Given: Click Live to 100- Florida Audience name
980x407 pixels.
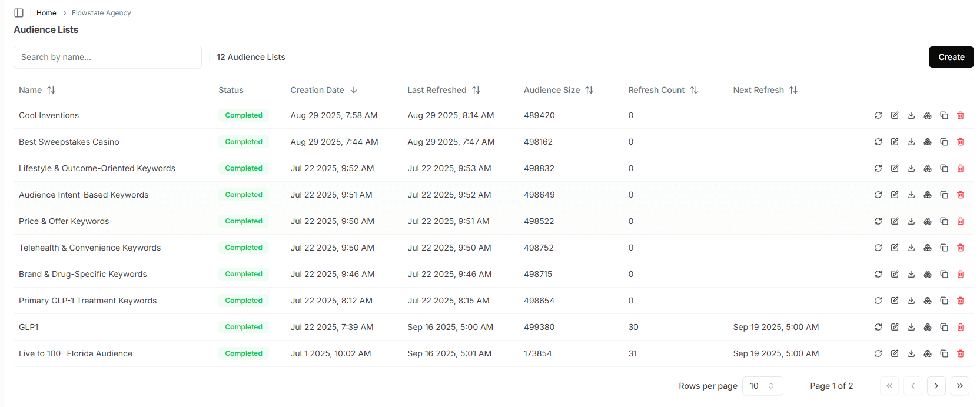Looking at the screenshot, I should coord(75,353).
